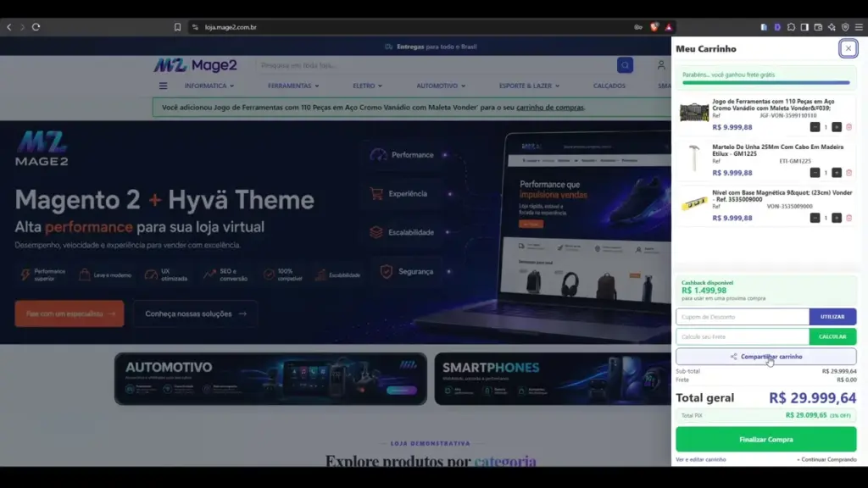868x488 pixels.
Task: Click the Total PIX R$ 29.099,65 value
Action: [806, 415]
